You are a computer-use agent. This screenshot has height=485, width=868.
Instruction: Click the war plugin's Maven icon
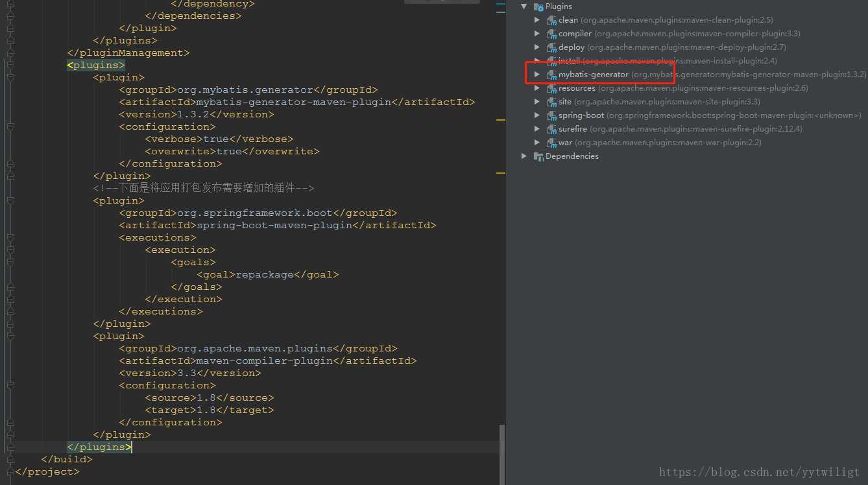551,143
